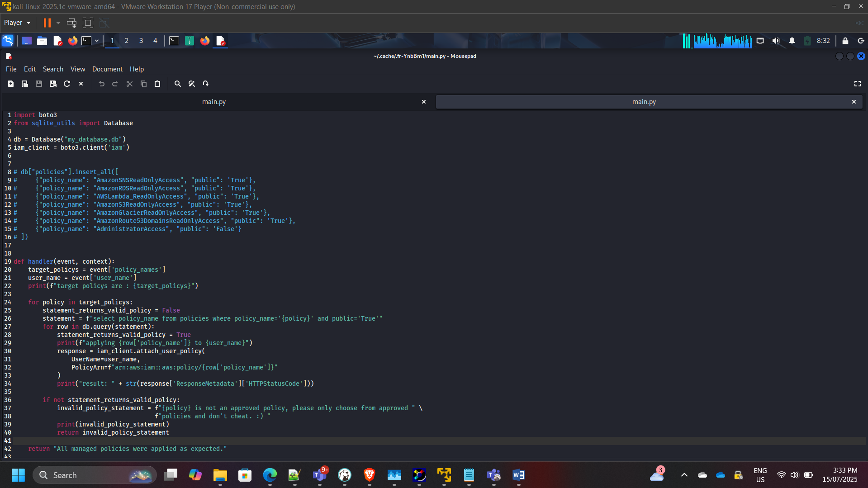The width and height of the screenshot is (868, 488).
Task: Pause the virtual machine in VMware
Action: click(47, 23)
